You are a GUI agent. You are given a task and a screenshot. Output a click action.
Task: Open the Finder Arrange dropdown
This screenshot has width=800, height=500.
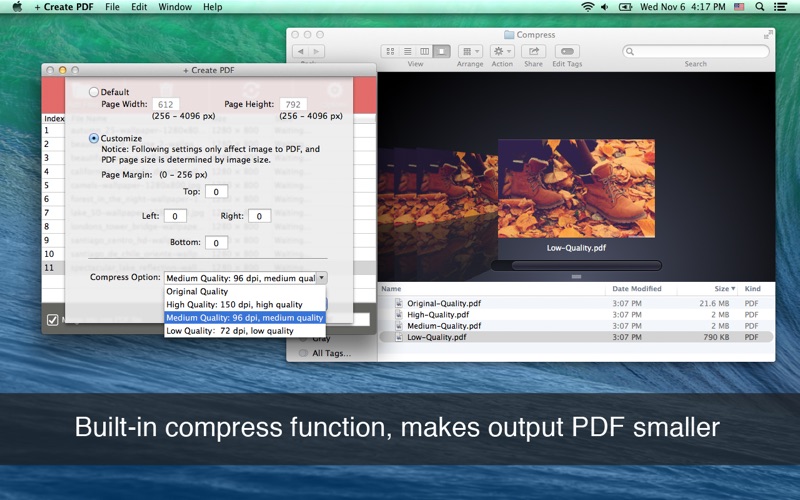470,51
